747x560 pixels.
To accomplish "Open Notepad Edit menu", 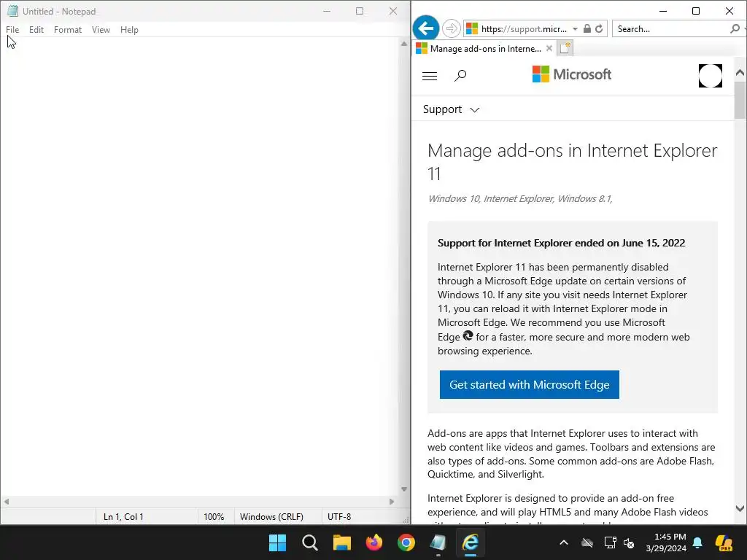I will (x=36, y=29).
